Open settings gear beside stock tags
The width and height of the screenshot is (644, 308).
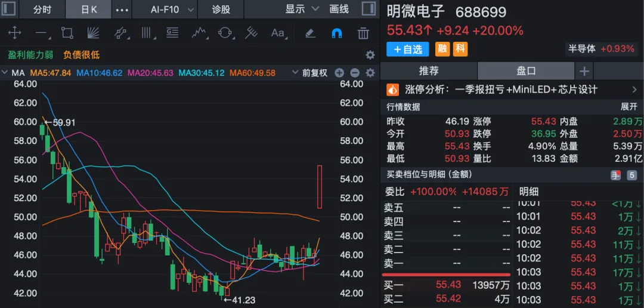pos(370,55)
